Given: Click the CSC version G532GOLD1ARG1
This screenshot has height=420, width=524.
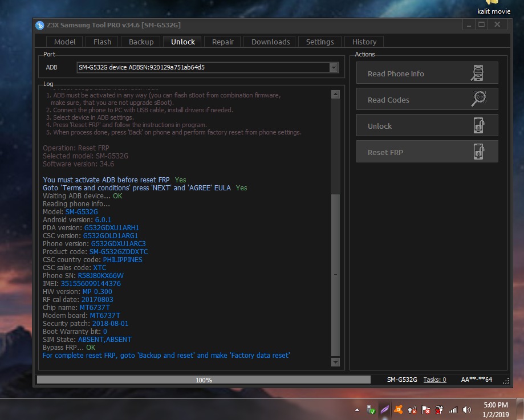Looking at the screenshot, I should tap(110, 236).
